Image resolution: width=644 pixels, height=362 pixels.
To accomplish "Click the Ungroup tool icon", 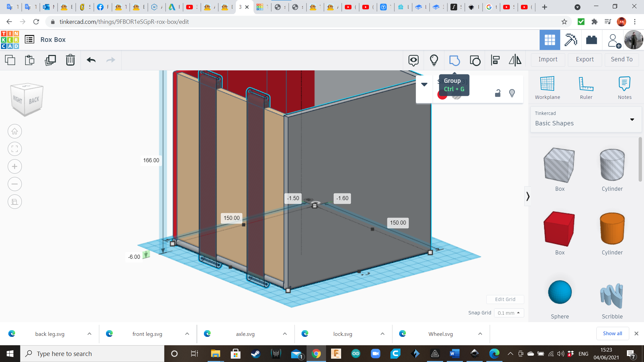I will 475,60.
